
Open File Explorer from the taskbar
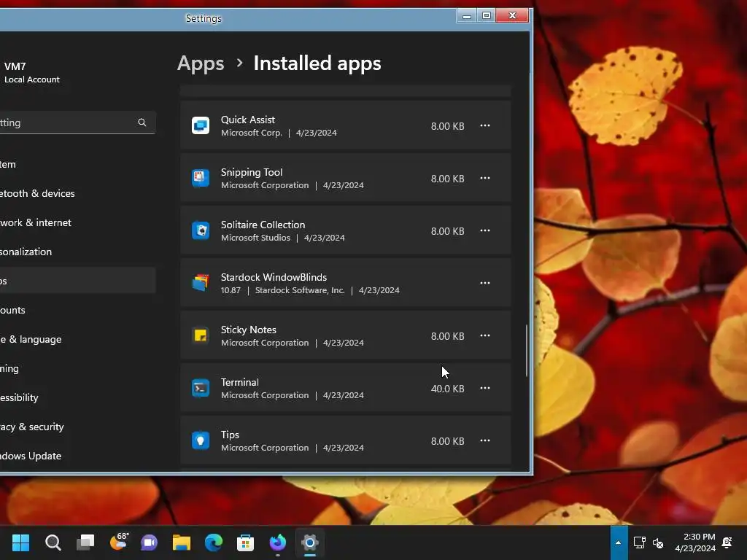click(181, 542)
